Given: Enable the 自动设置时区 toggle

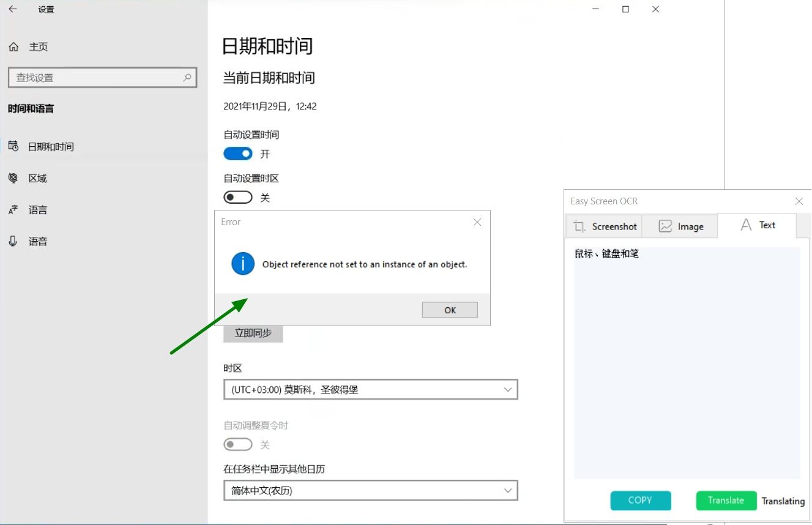Looking at the screenshot, I should 238,198.
